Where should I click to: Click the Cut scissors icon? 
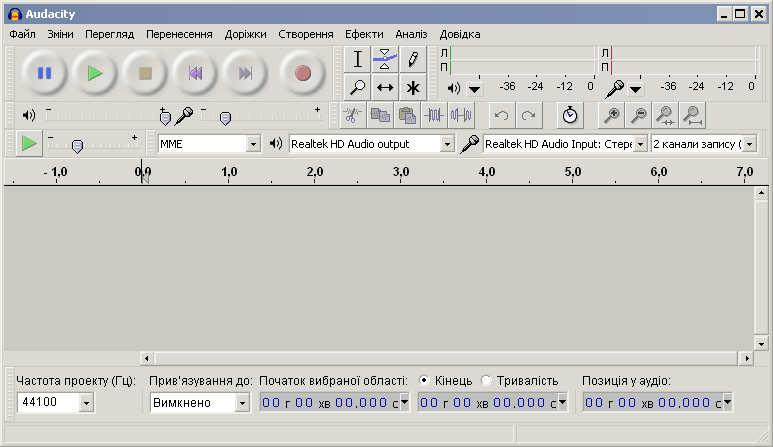tap(352, 115)
